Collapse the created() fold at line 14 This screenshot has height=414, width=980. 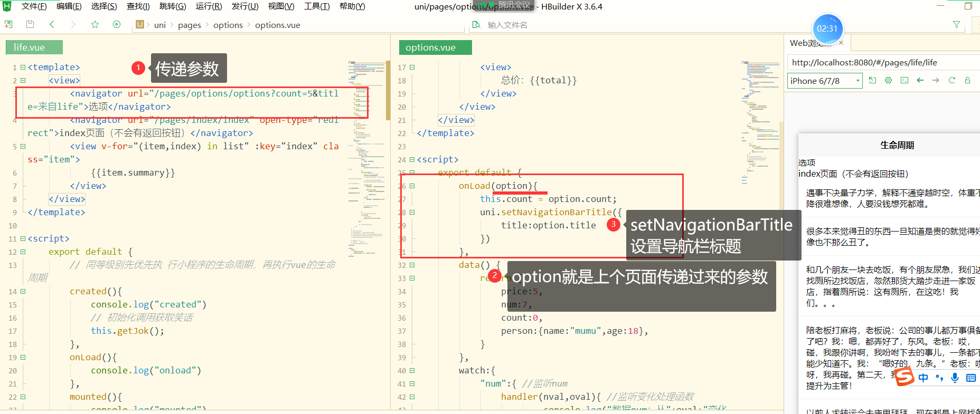pos(23,291)
